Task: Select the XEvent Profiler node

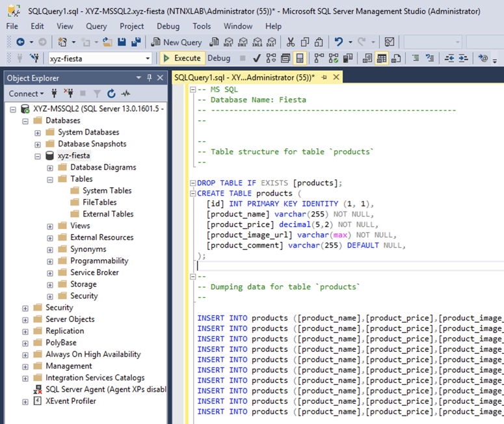Action: [71, 401]
